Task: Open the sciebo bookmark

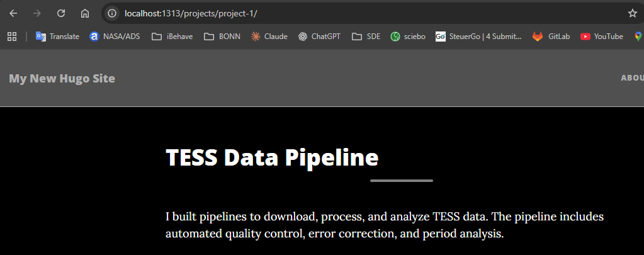Action: tap(408, 37)
